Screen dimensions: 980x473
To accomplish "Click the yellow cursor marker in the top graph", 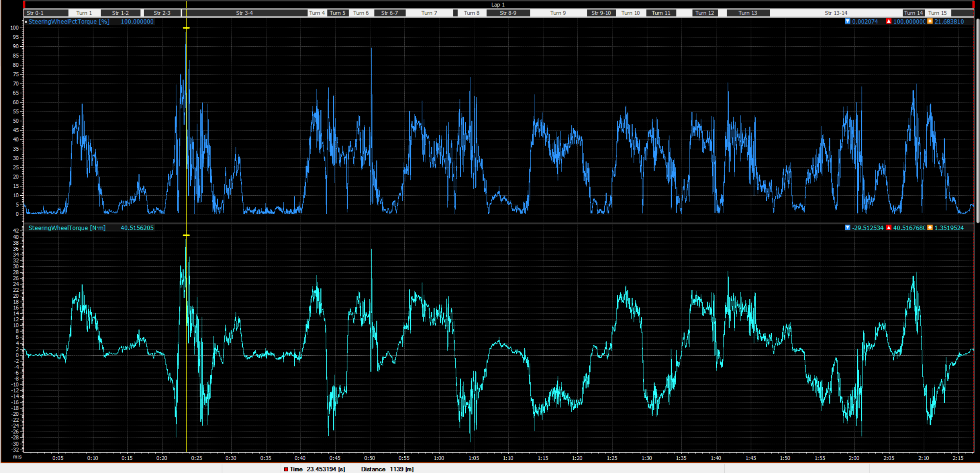I will click(186, 28).
